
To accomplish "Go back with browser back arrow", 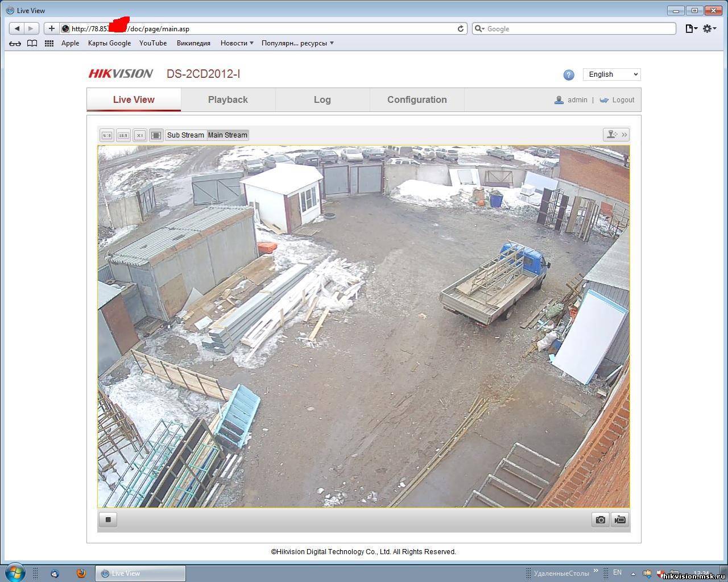I will [17, 28].
